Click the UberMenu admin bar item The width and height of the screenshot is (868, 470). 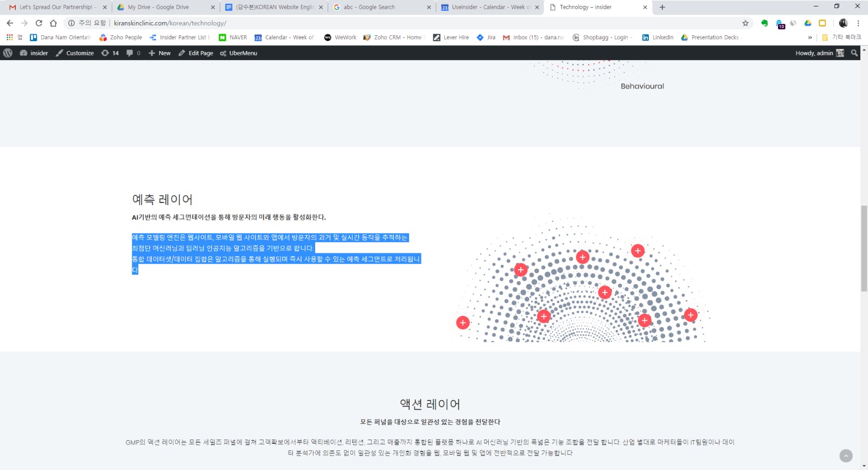(x=238, y=53)
